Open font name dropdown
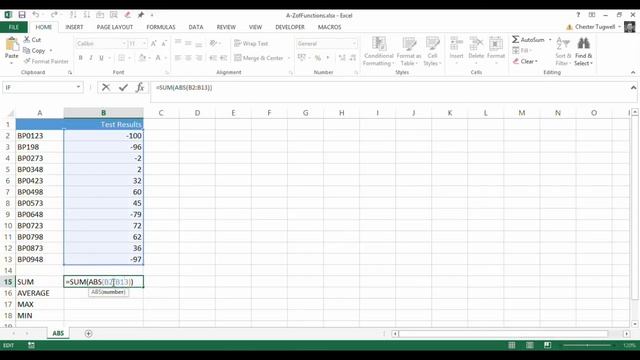The image size is (640, 360). [124, 43]
